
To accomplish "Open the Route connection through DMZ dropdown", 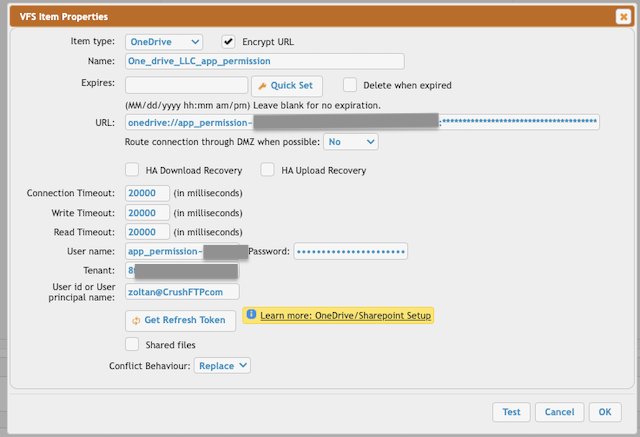I will (x=351, y=142).
